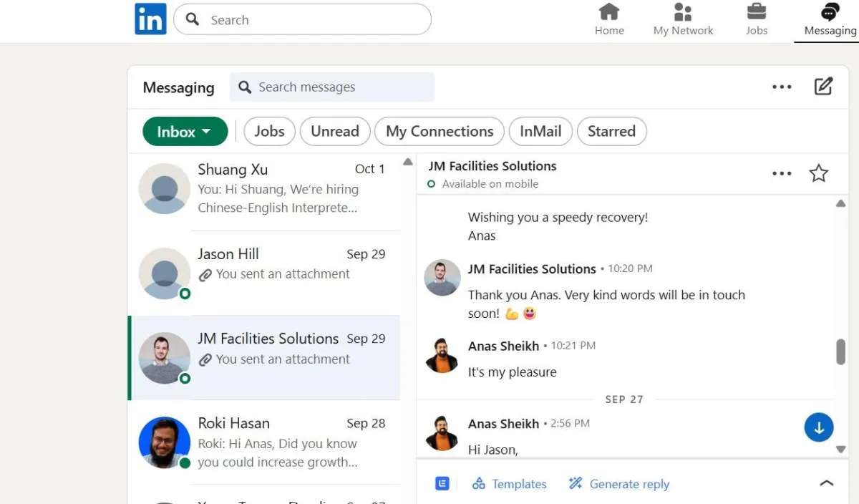The image size is (859, 504).
Task: Go to My Network
Action: click(x=683, y=19)
